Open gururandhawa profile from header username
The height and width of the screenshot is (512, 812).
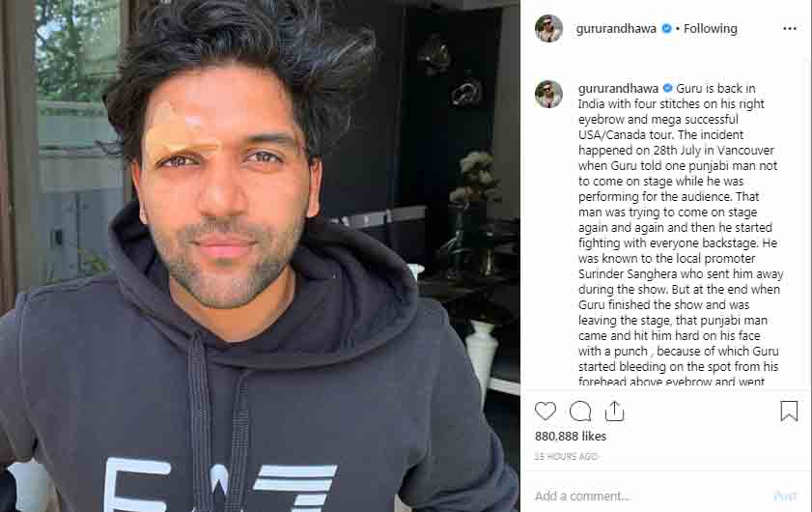(616, 29)
